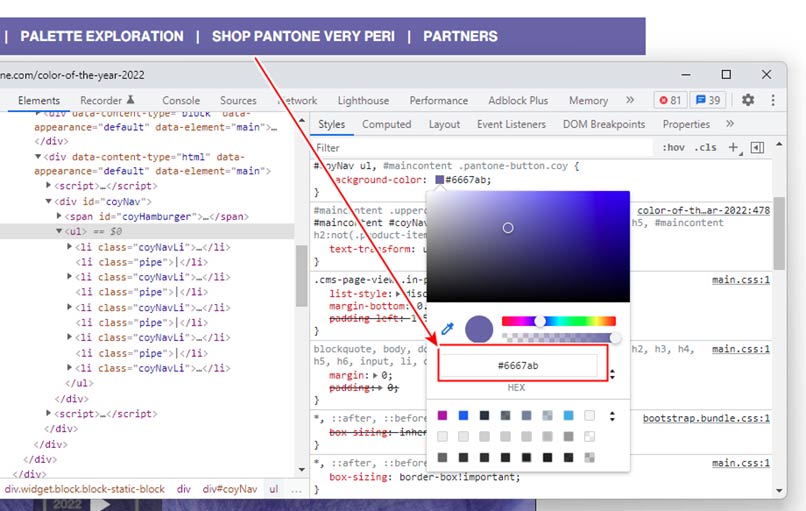Expand the coyHamburger span element
806x511 pixels.
[59, 216]
